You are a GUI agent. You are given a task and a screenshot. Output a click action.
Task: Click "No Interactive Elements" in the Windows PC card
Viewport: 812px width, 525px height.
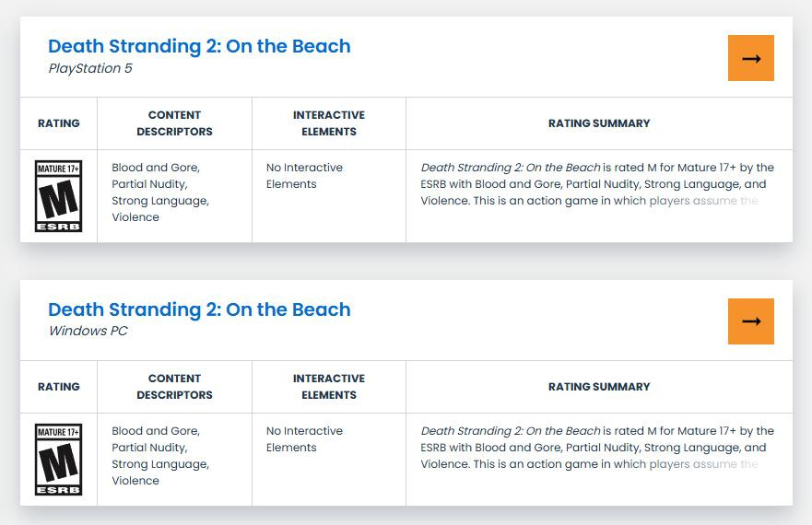click(x=304, y=439)
